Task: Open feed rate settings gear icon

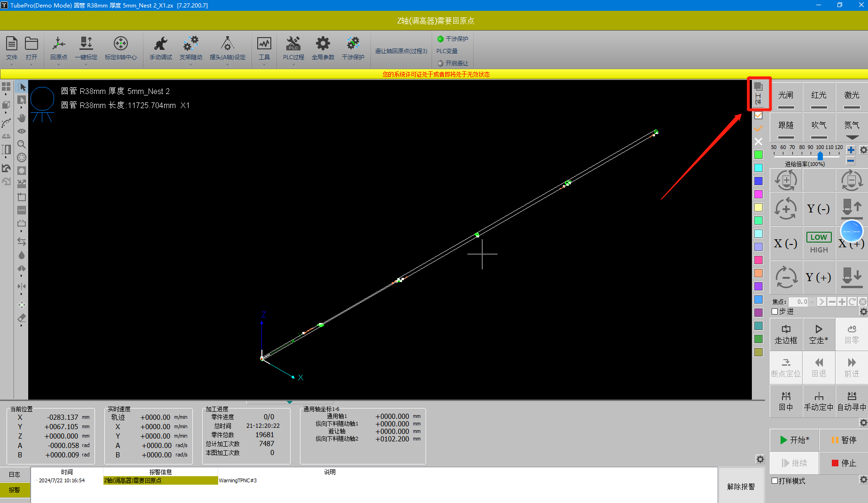Action: point(863,150)
